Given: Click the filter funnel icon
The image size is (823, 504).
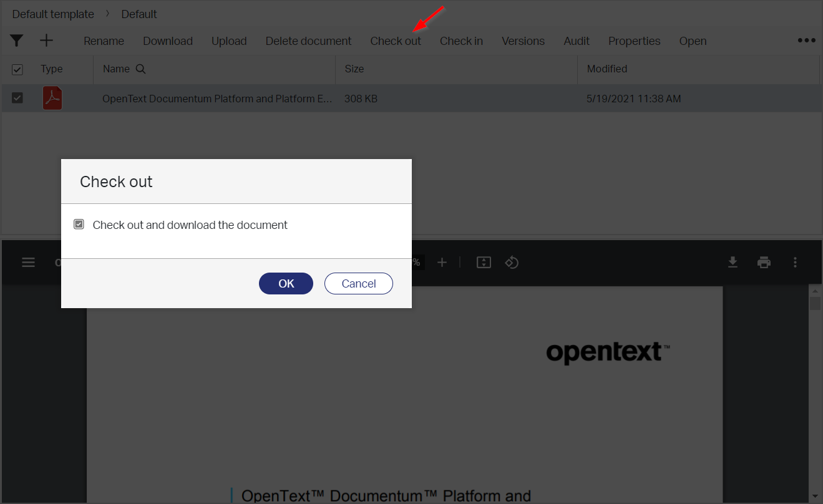Looking at the screenshot, I should (17, 41).
